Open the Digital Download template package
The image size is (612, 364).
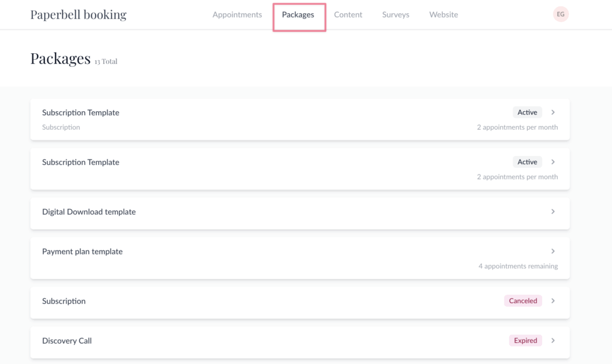pos(88,212)
